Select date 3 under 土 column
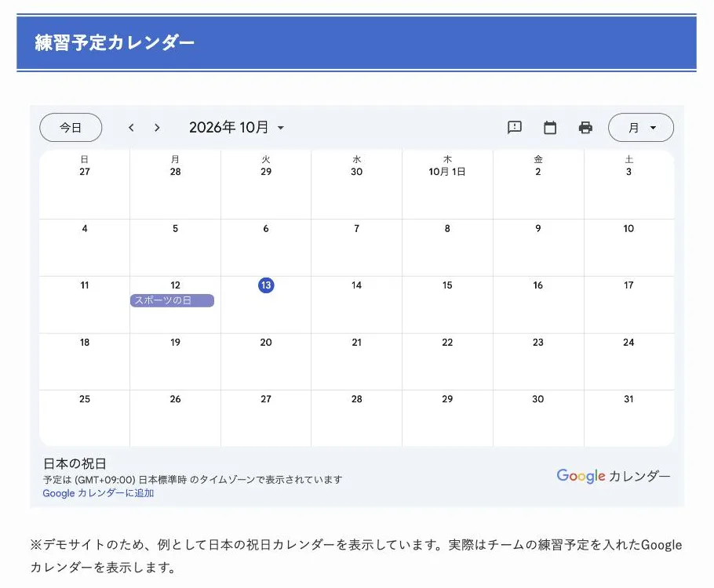This screenshot has width=714, height=588. (628, 172)
